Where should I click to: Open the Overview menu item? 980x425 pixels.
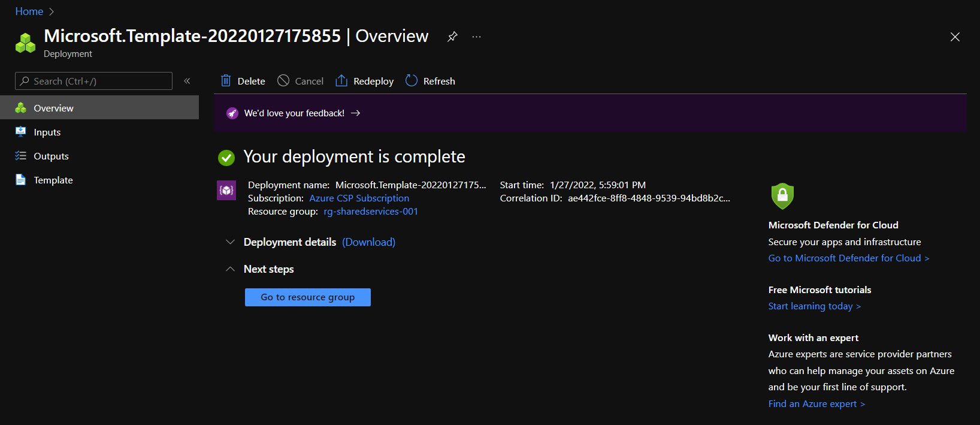(x=99, y=108)
